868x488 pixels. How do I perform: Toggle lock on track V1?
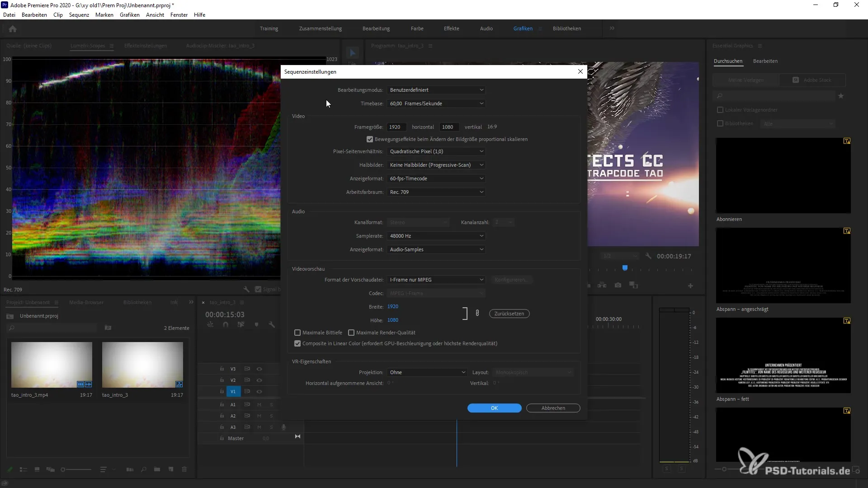[222, 391]
